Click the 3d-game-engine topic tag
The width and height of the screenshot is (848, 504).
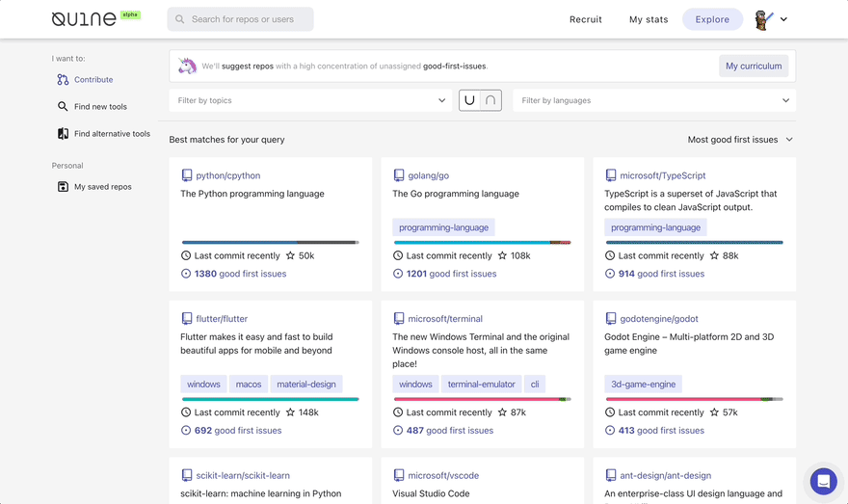(x=643, y=384)
